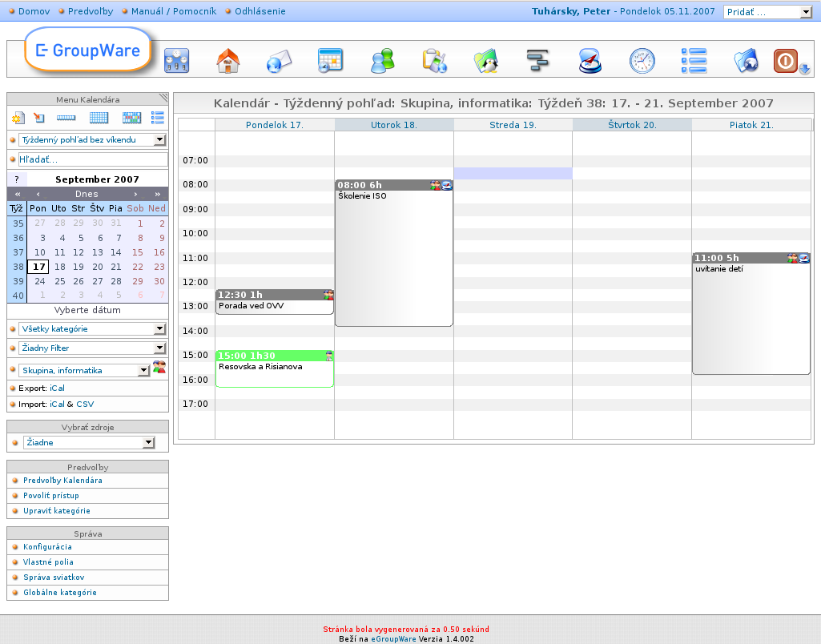The width and height of the screenshot is (821, 644).
Task: Collapse the Menu Kalendára corner handle
Action: tap(163, 98)
